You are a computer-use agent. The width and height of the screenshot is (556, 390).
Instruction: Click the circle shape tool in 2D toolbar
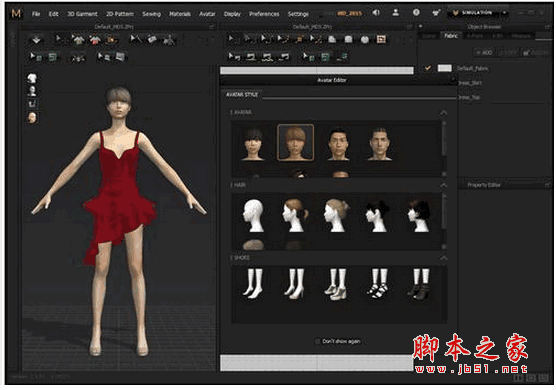point(365,39)
